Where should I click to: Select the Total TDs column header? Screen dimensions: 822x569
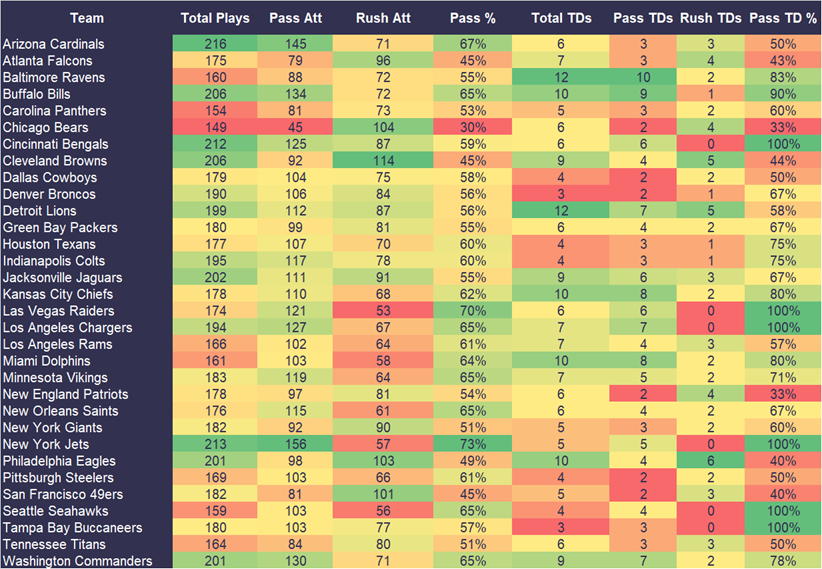[x=560, y=18]
